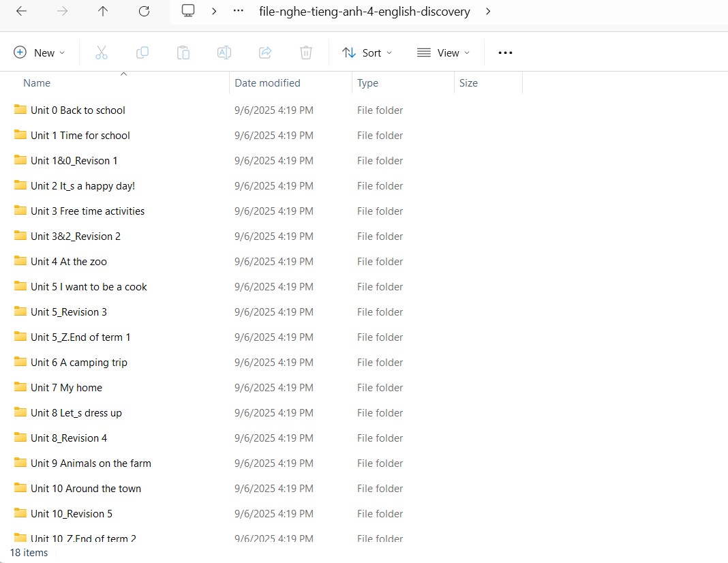Open the See more three-dots menu

[x=505, y=52]
